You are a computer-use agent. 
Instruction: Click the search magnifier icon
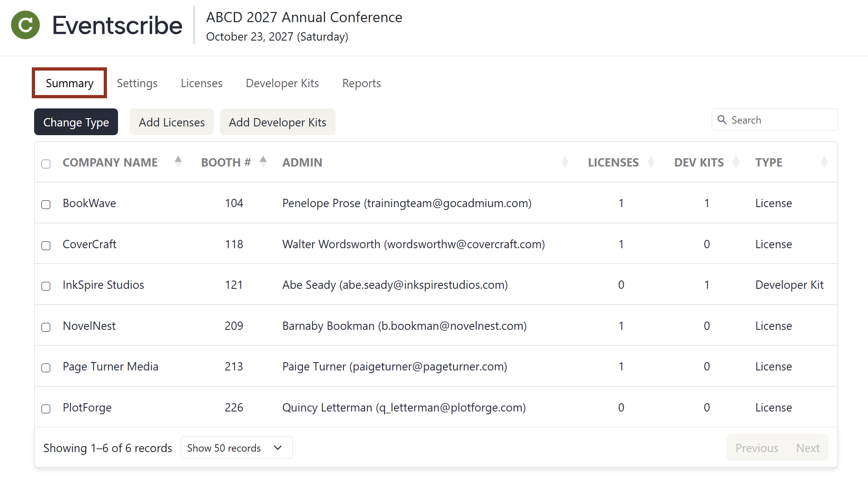(x=723, y=119)
